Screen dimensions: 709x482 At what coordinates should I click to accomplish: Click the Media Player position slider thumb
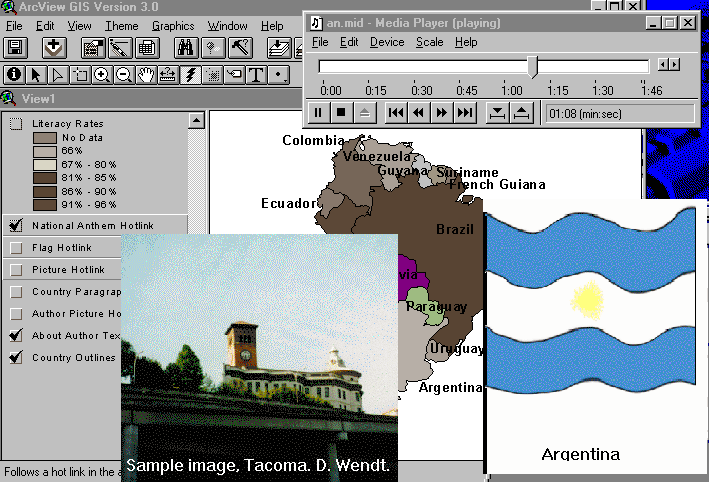[533, 66]
